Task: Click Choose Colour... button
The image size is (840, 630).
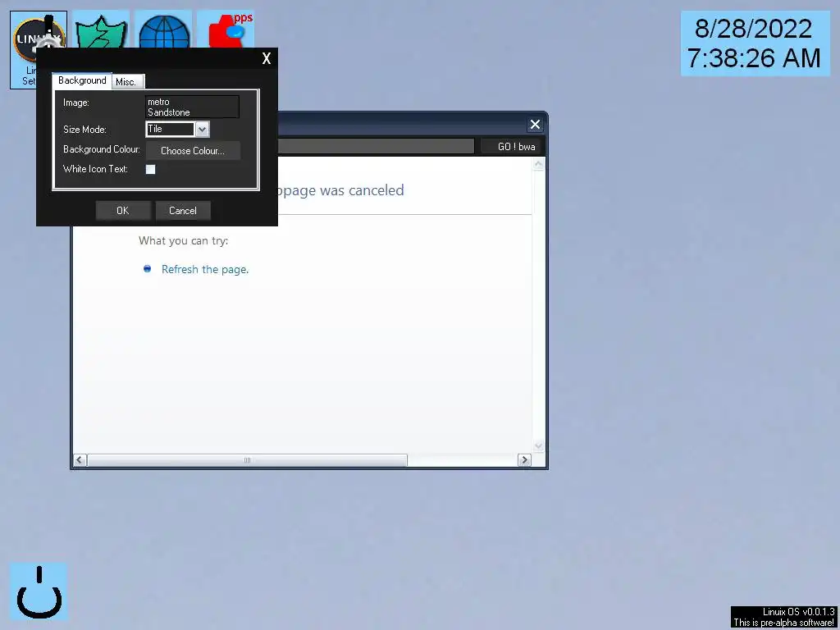Action: point(193,151)
